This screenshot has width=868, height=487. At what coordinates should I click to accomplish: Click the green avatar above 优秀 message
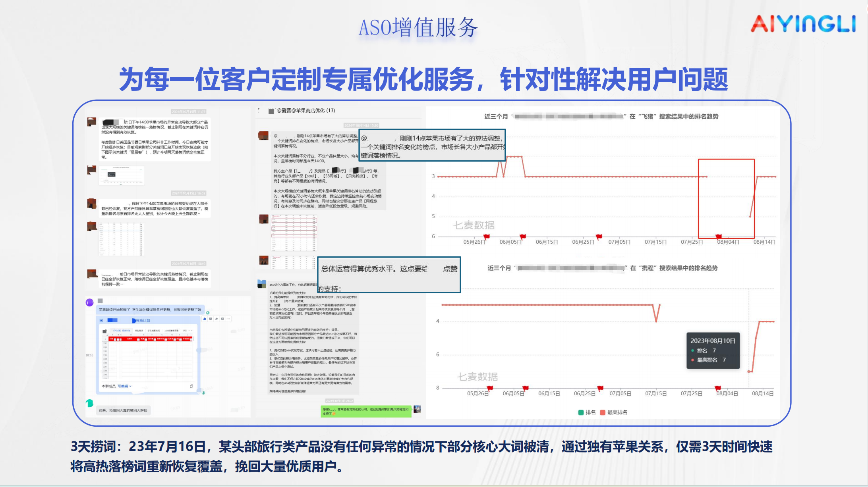point(90,403)
